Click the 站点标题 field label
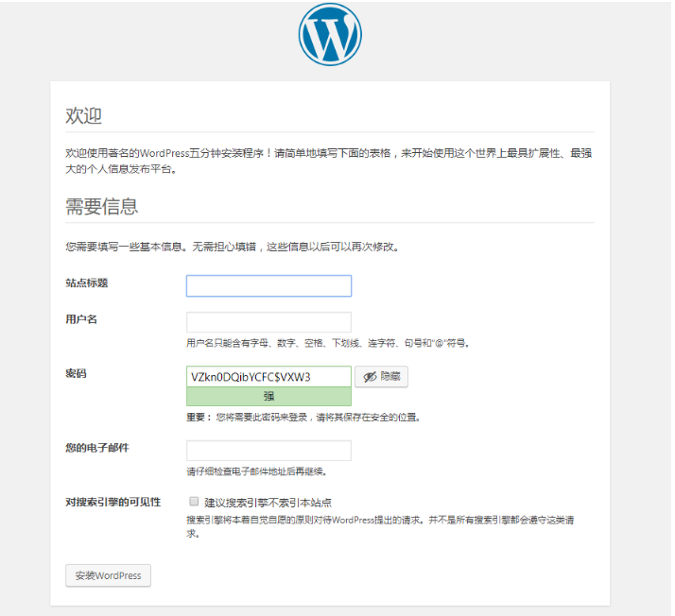The height and width of the screenshot is (616, 675). pos(87,283)
